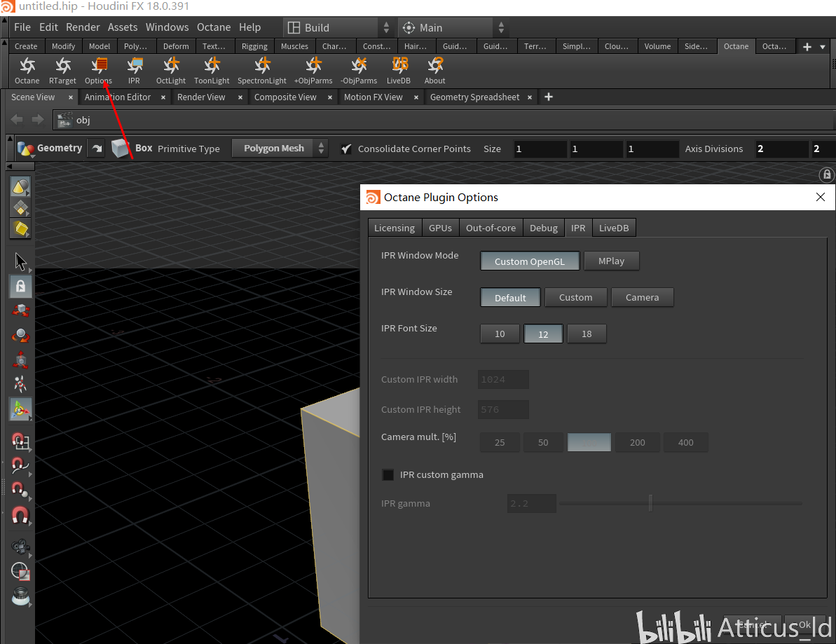This screenshot has width=836, height=644.
Task: Set IPR window size to Camera
Action: click(642, 297)
